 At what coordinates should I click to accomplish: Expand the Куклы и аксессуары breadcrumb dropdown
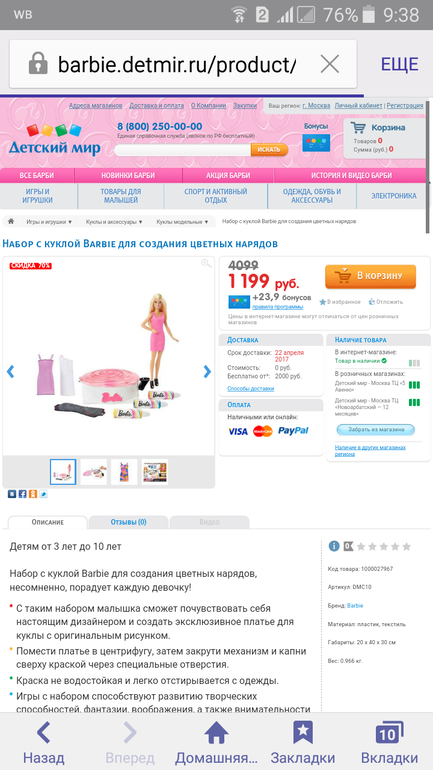pos(114,222)
